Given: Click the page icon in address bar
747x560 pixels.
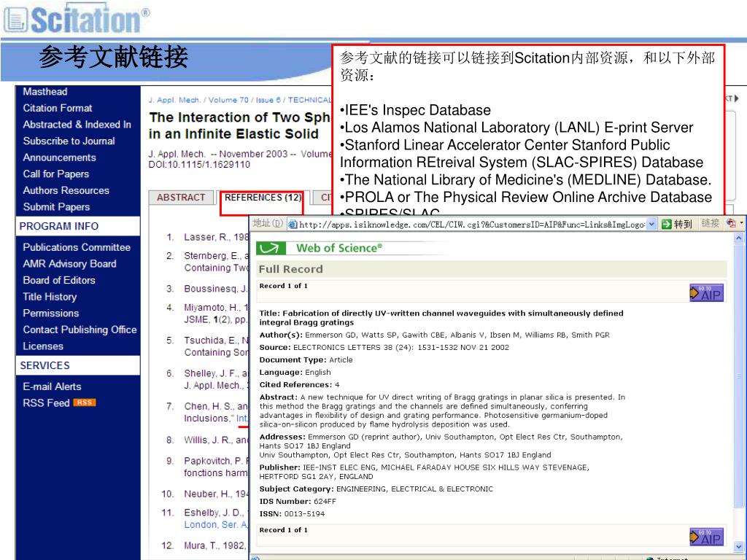Looking at the screenshot, I should [x=293, y=224].
